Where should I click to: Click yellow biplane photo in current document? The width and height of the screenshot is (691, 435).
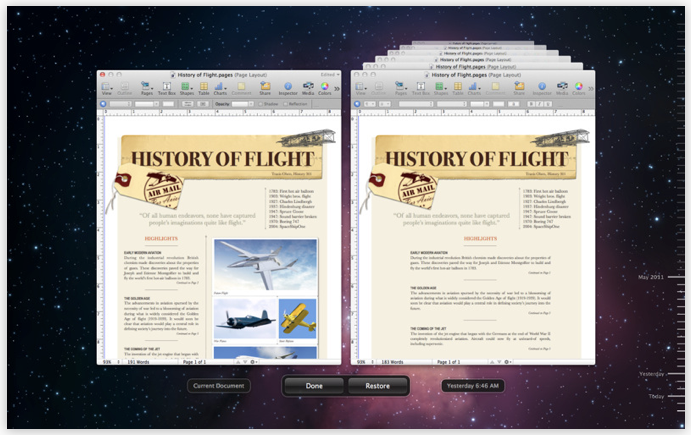coord(297,319)
